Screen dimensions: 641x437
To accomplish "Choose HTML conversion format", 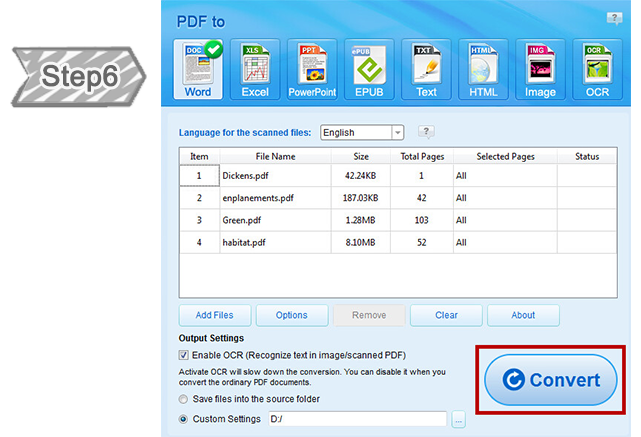I will 483,70.
